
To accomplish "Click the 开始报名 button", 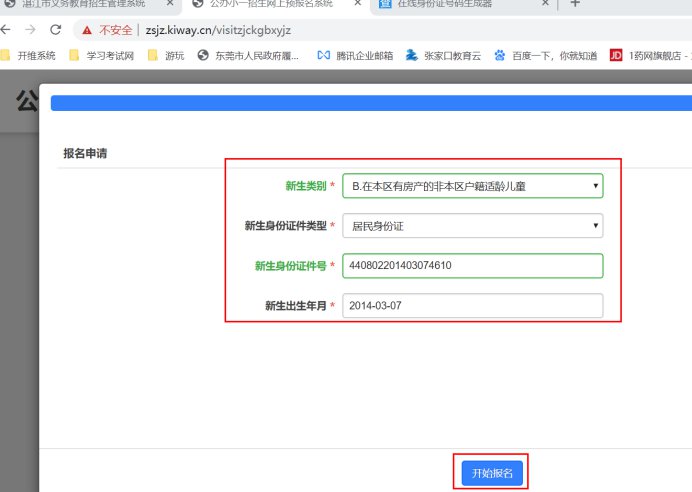I will (492, 473).
